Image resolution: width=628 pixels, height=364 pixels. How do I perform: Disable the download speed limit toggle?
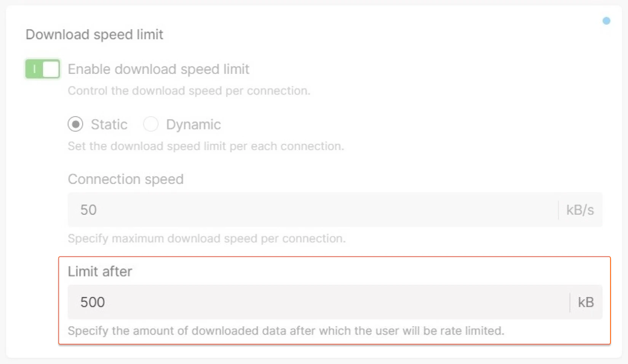[42, 69]
